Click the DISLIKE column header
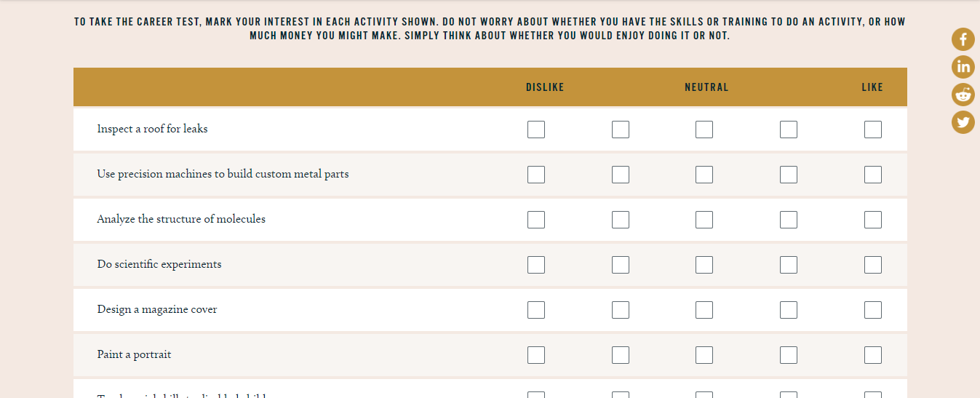The height and width of the screenshot is (398, 980). [x=545, y=87]
